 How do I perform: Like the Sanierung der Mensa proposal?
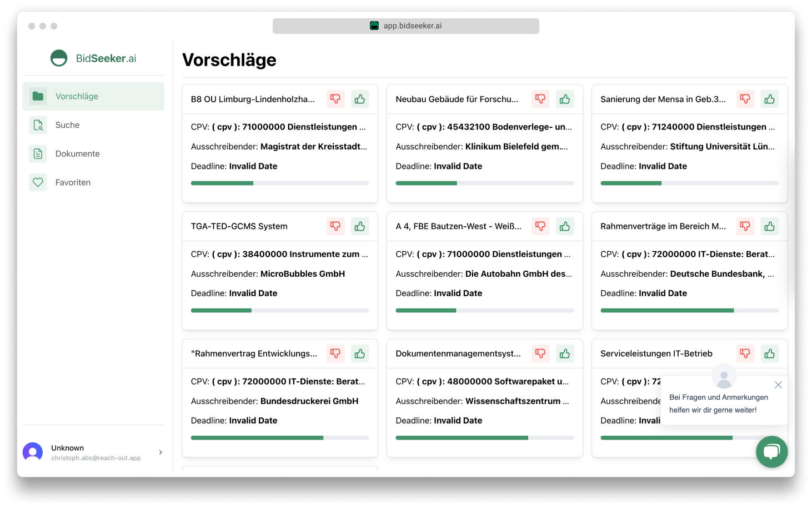pyautogui.click(x=769, y=99)
